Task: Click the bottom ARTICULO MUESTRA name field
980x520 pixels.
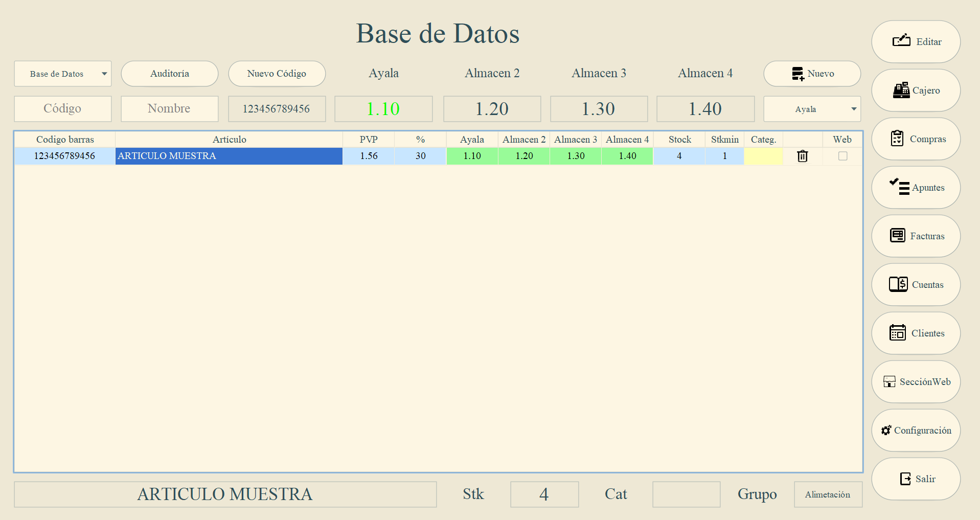Action: click(x=225, y=494)
